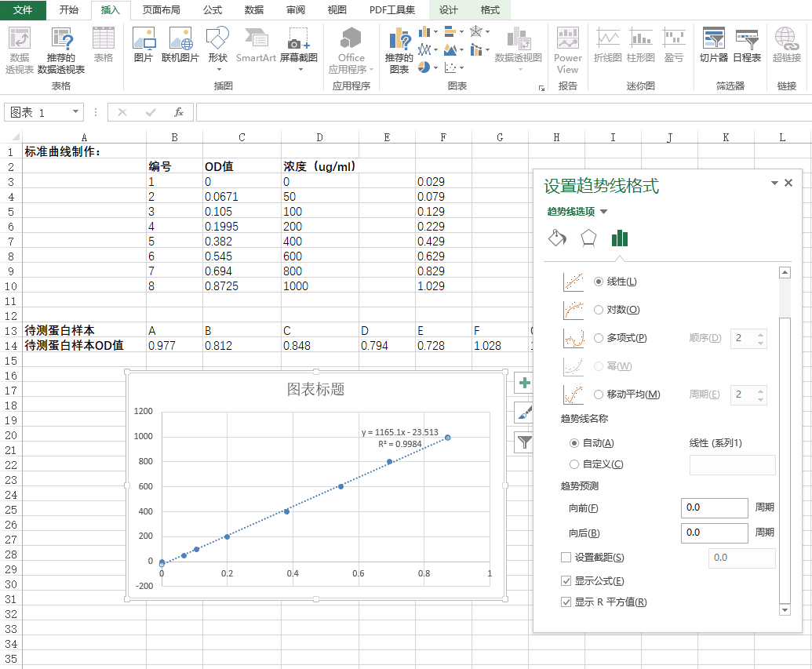
Task: Click the Recommended Charts (推荐的图表) icon
Action: pyautogui.click(x=399, y=41)
